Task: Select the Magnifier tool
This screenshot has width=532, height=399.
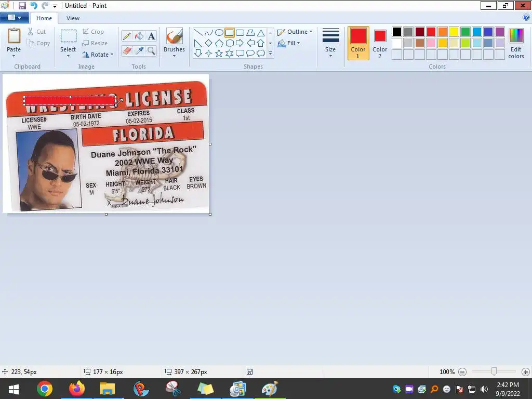Action: coord(151,50)
